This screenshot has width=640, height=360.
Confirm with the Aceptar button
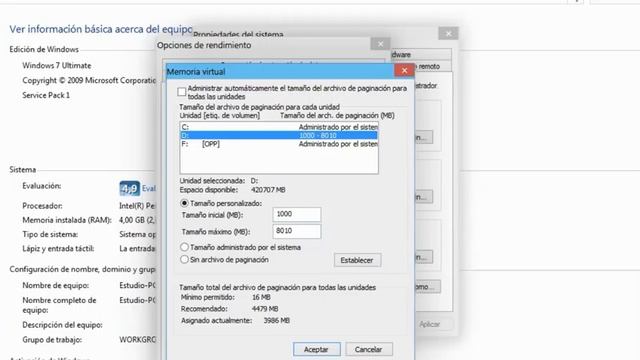tap(316, 349)
